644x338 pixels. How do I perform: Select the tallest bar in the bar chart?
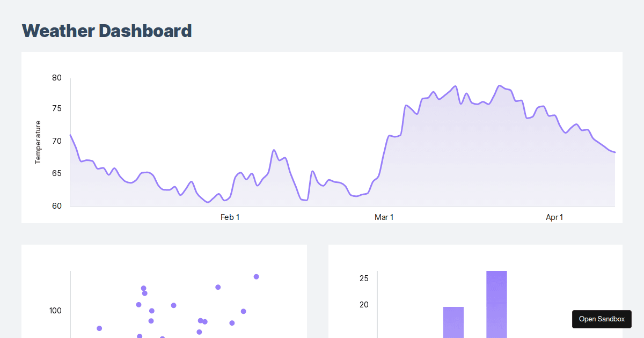coord(496,303)
